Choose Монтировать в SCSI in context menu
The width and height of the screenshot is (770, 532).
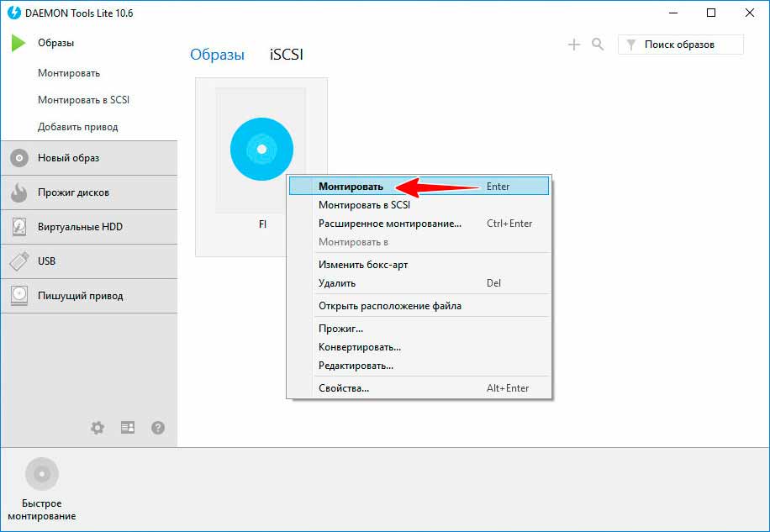419,205
